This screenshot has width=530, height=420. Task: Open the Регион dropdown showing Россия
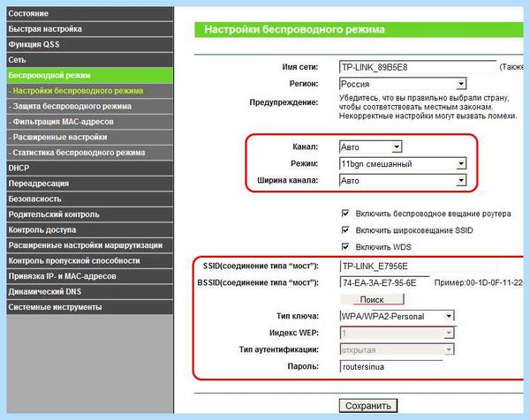pos(403,84)
